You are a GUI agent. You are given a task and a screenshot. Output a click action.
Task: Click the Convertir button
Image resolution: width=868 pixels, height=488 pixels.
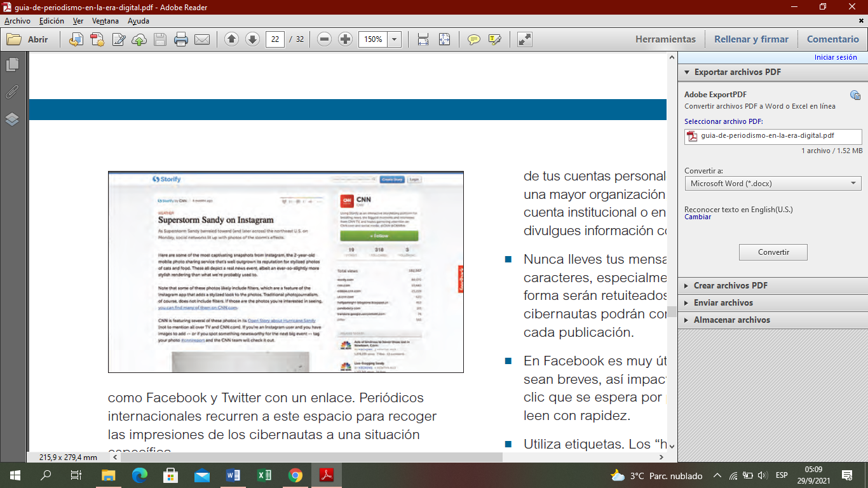773,252
